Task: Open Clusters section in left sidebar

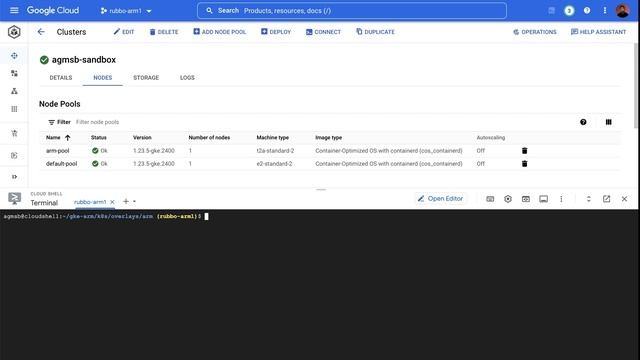Action: (14, 56)
